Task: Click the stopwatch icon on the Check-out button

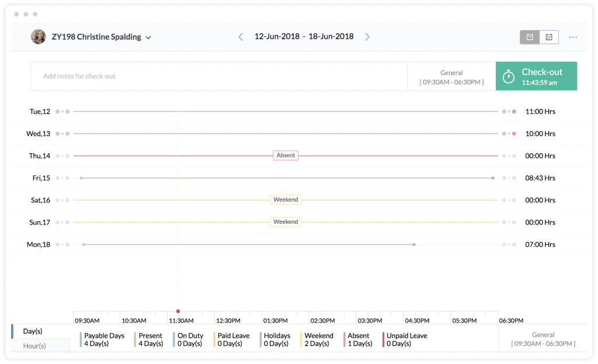Action: pyautogui.click(x=507, y=76)
